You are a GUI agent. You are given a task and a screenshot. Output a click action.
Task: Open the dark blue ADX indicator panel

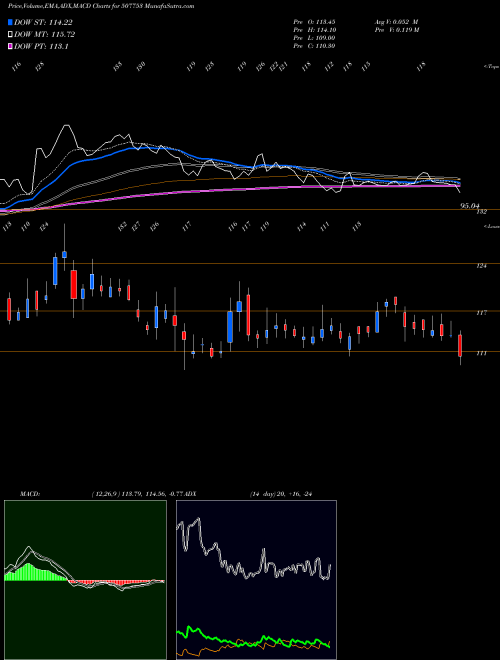(x=256, y=580)
